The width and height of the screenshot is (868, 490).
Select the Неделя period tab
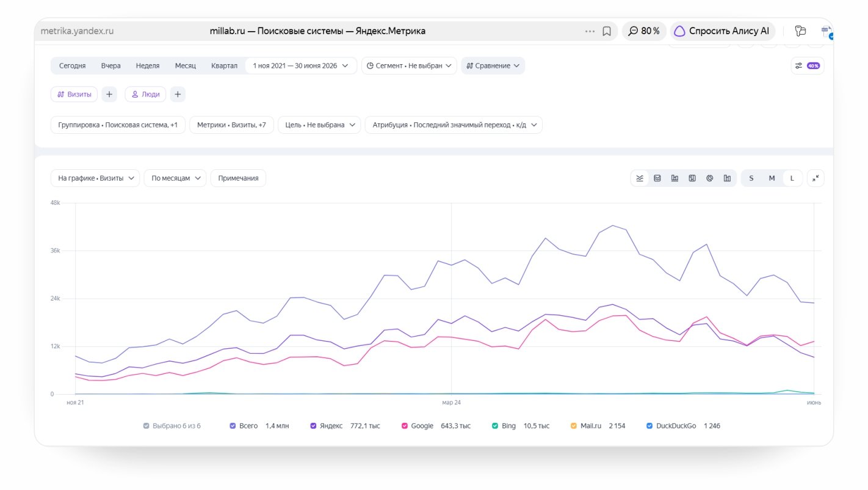click(x=148, y=65)
